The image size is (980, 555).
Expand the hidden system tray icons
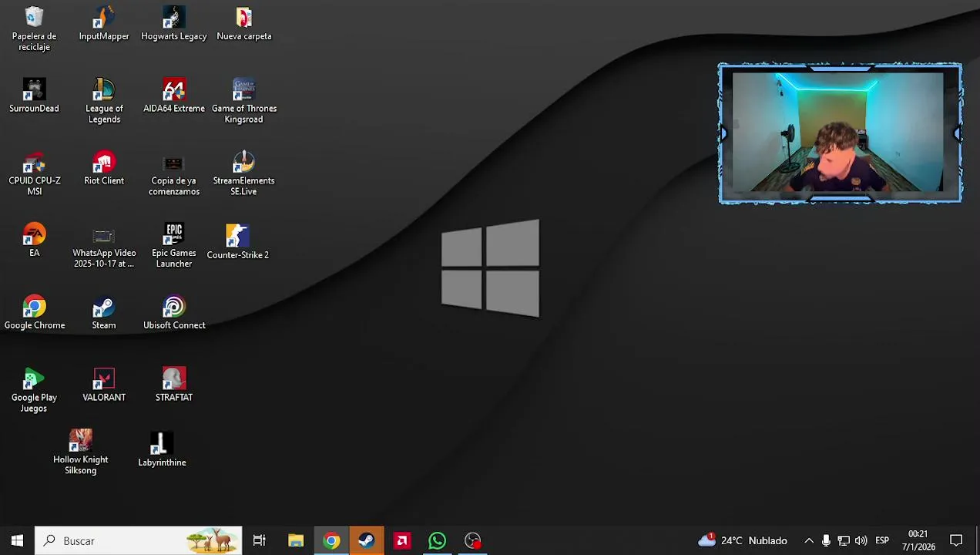[x=809, y=540]
